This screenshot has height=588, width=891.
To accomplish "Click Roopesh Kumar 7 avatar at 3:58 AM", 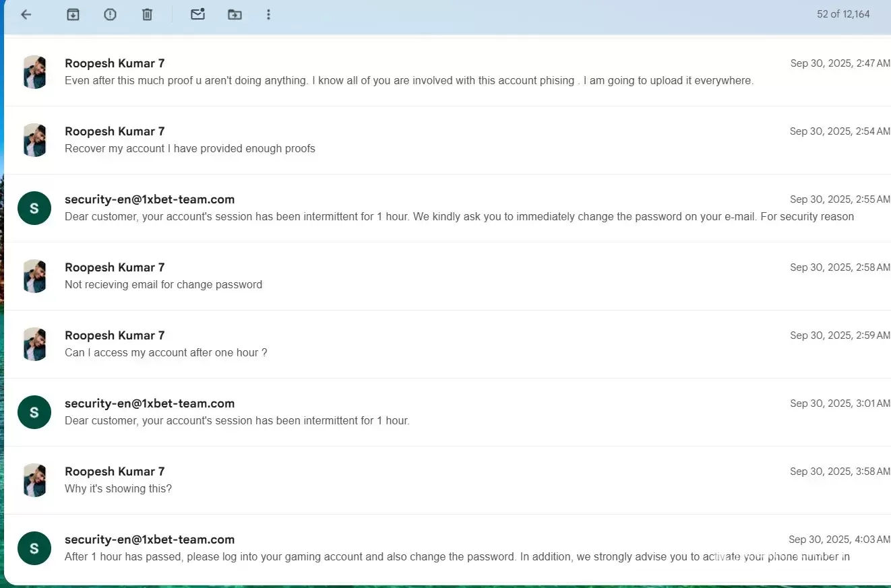I will (34, 480).
